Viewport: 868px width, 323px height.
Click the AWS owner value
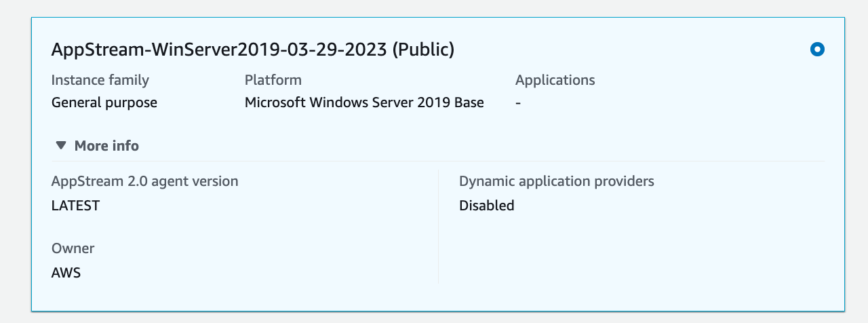click(x=66, y=273)
